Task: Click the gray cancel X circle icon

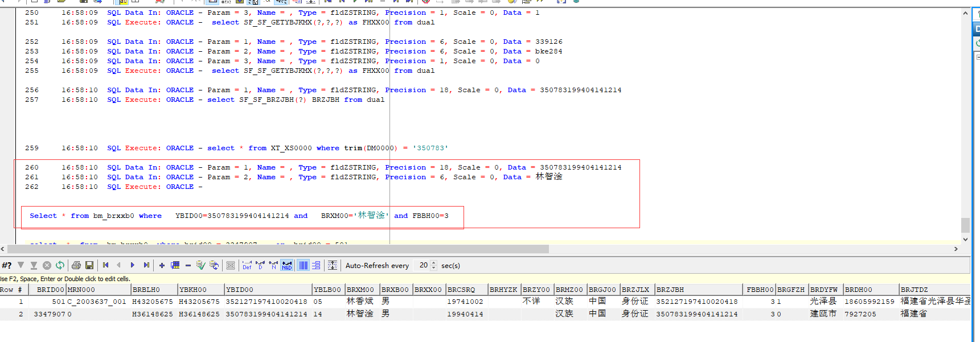Action: [47, 265]
